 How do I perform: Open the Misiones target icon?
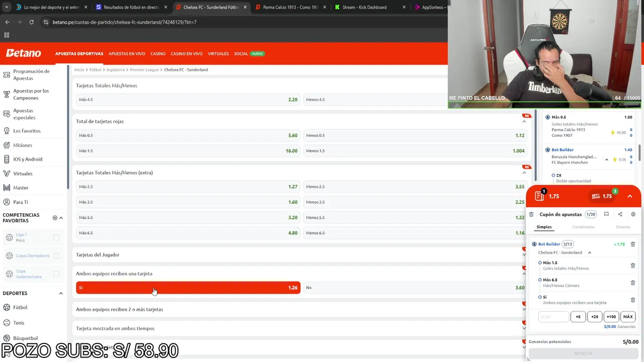pyautogui.click(x=7, y=145)
